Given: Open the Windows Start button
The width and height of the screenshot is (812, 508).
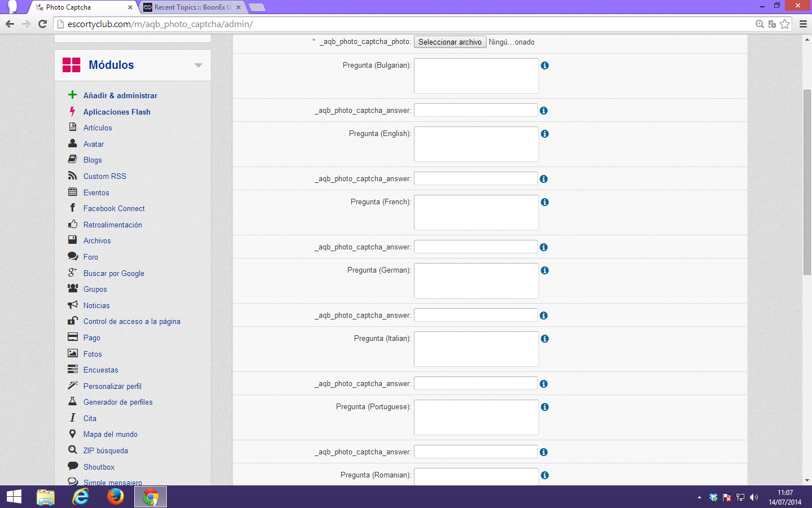Looking at the screenshot, I should tap(14, 497).
